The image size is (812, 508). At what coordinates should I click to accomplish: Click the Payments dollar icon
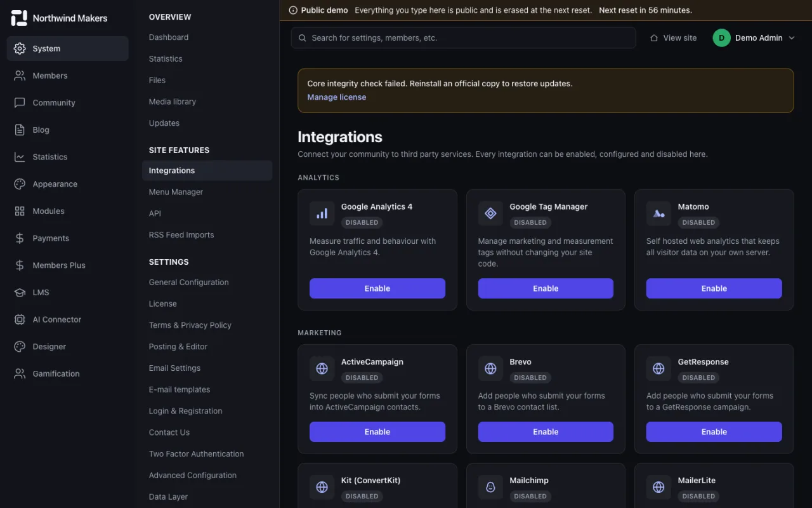[20, 238]
